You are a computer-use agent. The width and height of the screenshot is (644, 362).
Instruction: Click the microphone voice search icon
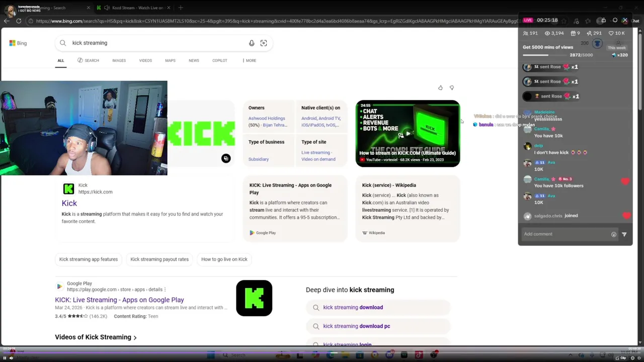(x=252, y=43)
